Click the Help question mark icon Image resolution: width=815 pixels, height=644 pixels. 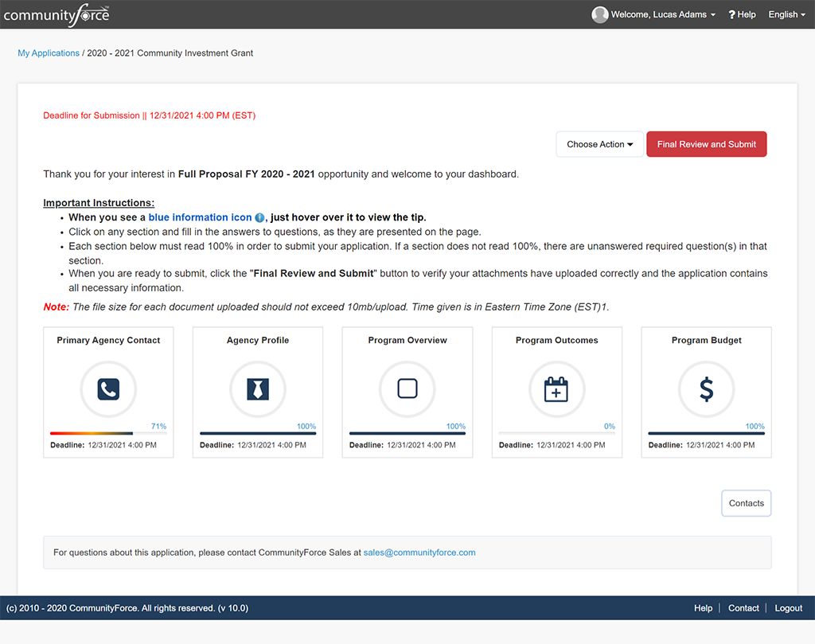pyautogui.click(x=732, y=14)
